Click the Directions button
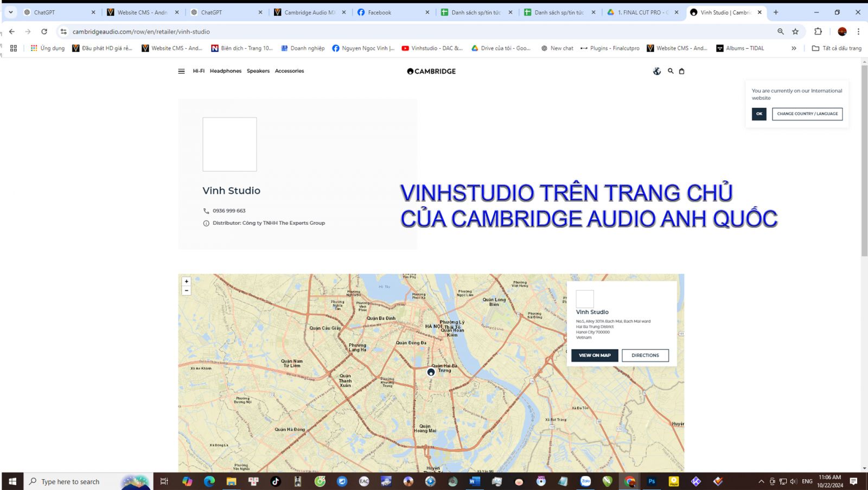This screenshot has height=490, width=868. click(x=645, y=355)
